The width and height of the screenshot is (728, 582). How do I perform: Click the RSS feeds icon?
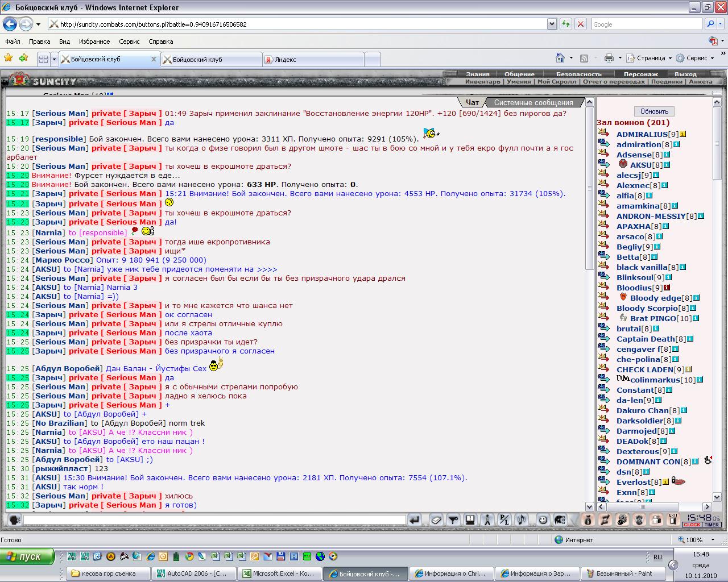(584, 58)
